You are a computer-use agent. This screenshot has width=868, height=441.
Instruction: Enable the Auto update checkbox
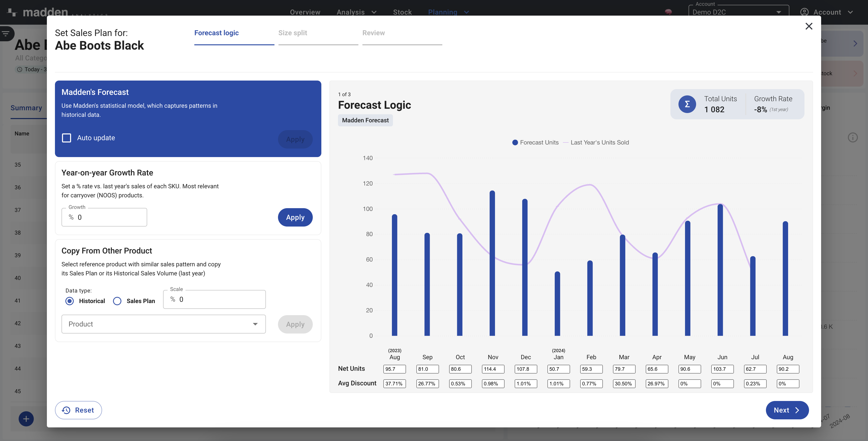pos(66,138)
